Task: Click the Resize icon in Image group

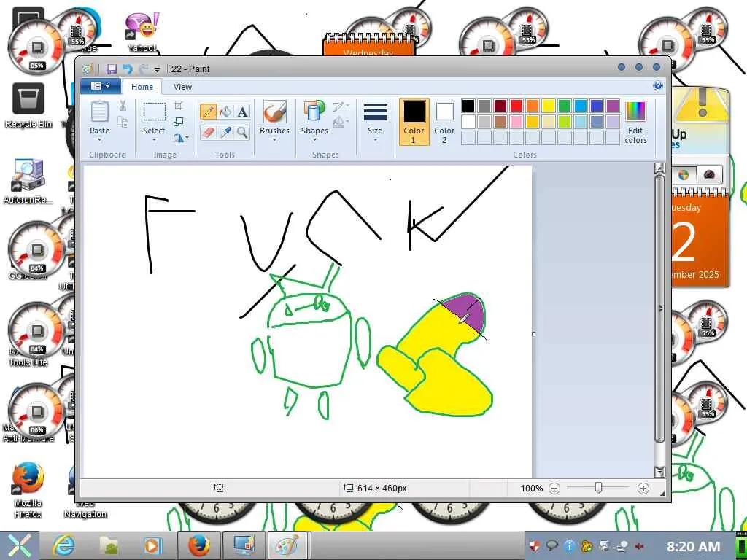Action: coord(179,122)
